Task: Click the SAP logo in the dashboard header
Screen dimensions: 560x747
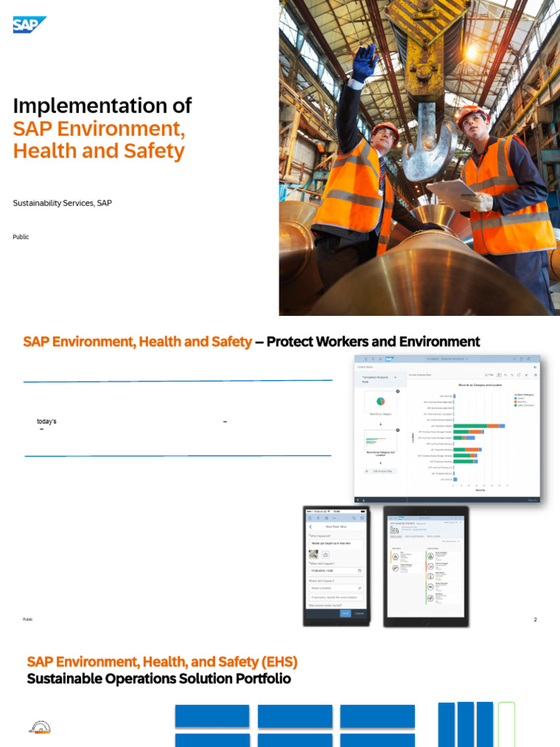Action: pyautogui.click(x=389, y=359)
